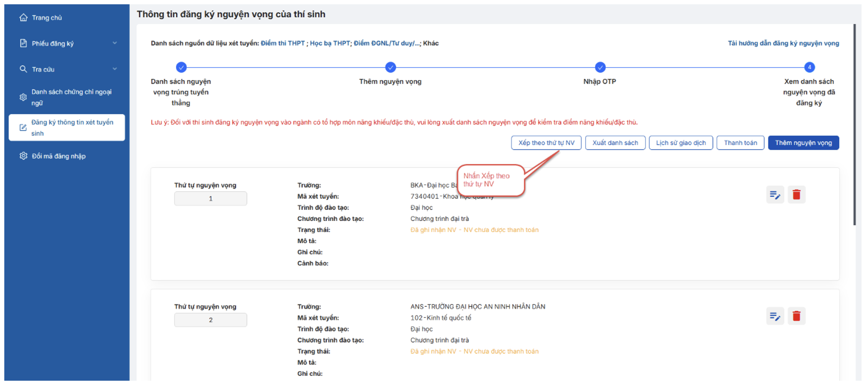868x385 pixels.
Task: Expand the Tra cứu submenu chevron
Action: (x=115, y=69)
